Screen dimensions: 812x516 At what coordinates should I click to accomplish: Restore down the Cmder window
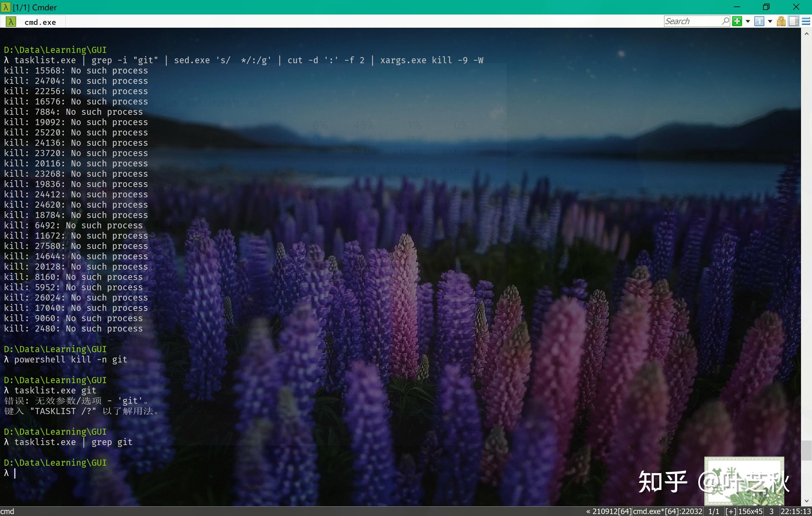(x=766, y=7)
